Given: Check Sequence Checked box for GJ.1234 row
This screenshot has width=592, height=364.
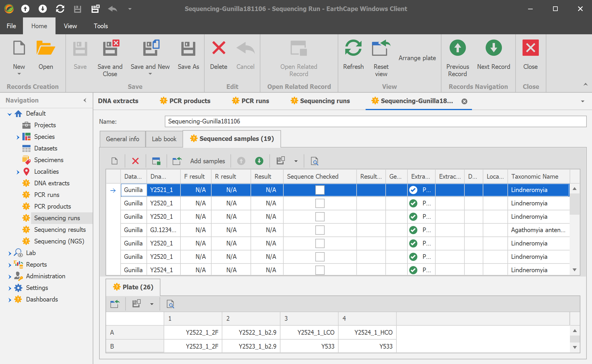Looking at the screenshot, I should pyautogui.click(x=320, y=230).
